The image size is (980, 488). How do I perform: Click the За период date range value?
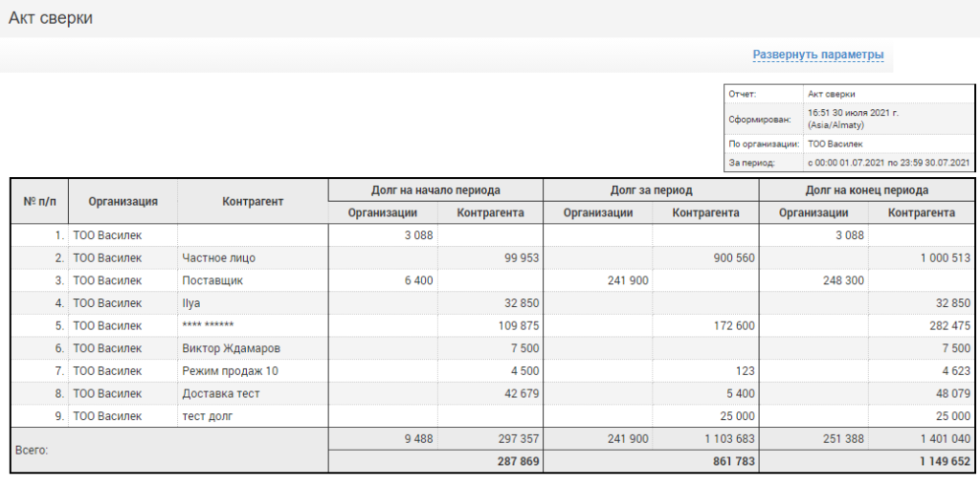[x=889, y=163]
